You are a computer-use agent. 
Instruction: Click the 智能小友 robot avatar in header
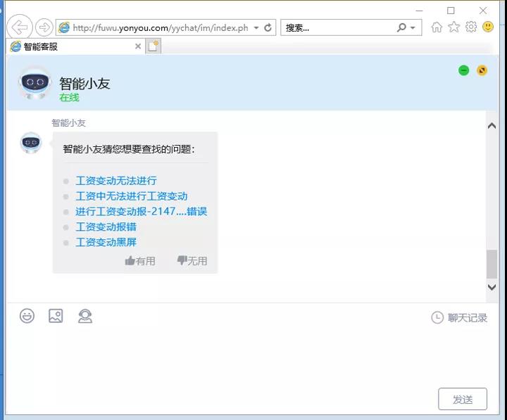[x=35, y=83]
